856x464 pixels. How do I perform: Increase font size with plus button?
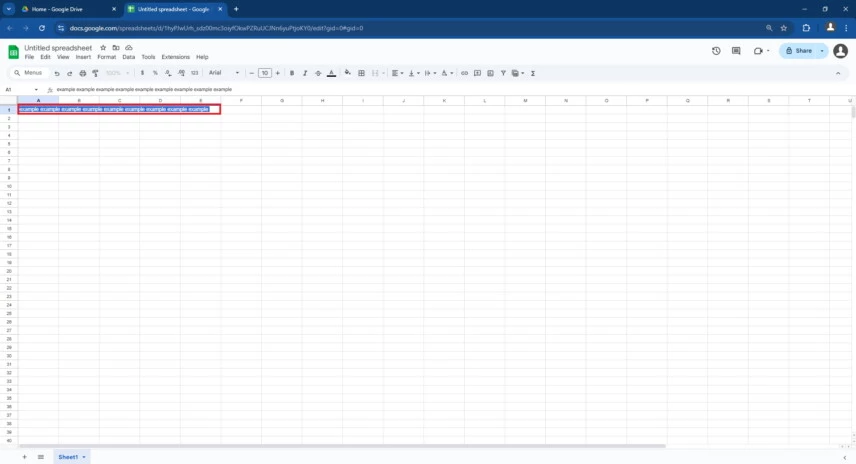pyautogui.click(x=277, y=73)
